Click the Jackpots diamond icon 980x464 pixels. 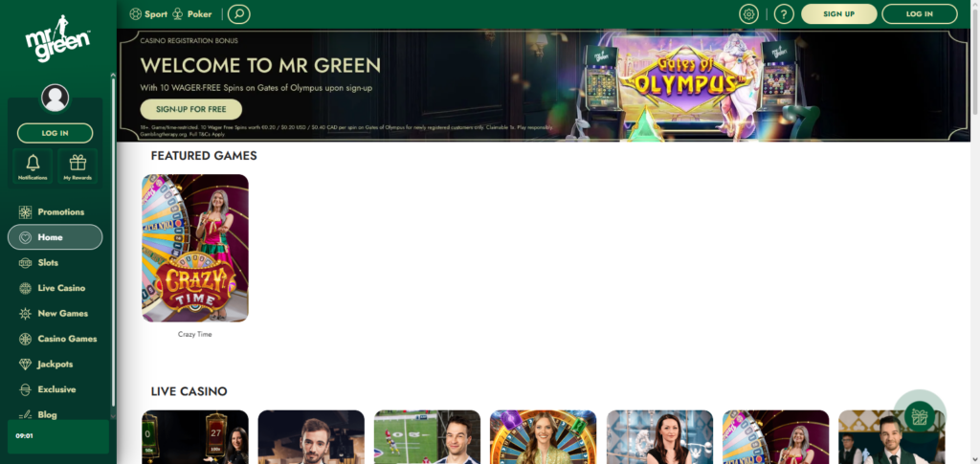[x=25, y=365]
